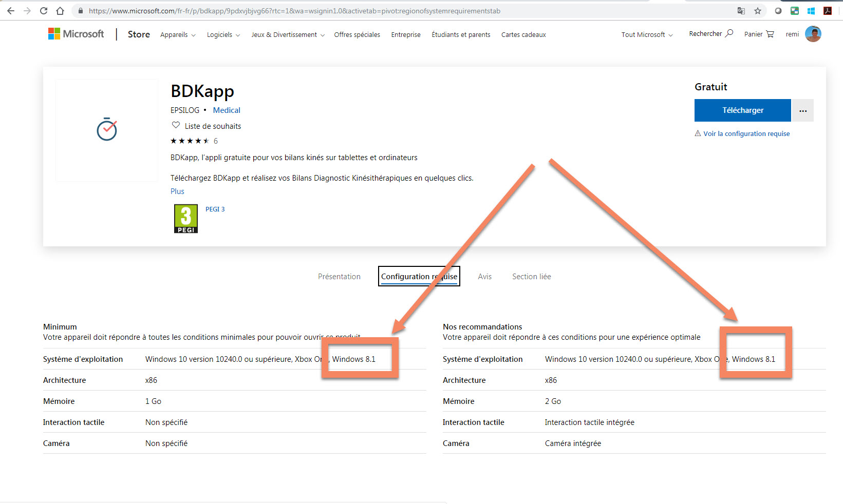843x504 pixels.
Task: Switch to the Avis tab
Action: click(x=484, y=276)
